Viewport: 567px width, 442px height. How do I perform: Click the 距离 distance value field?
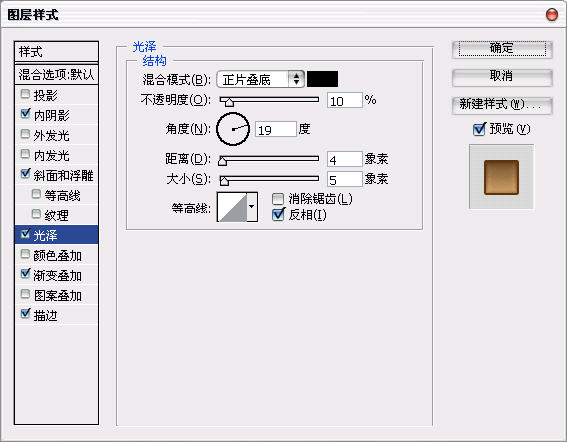(344, 159)
